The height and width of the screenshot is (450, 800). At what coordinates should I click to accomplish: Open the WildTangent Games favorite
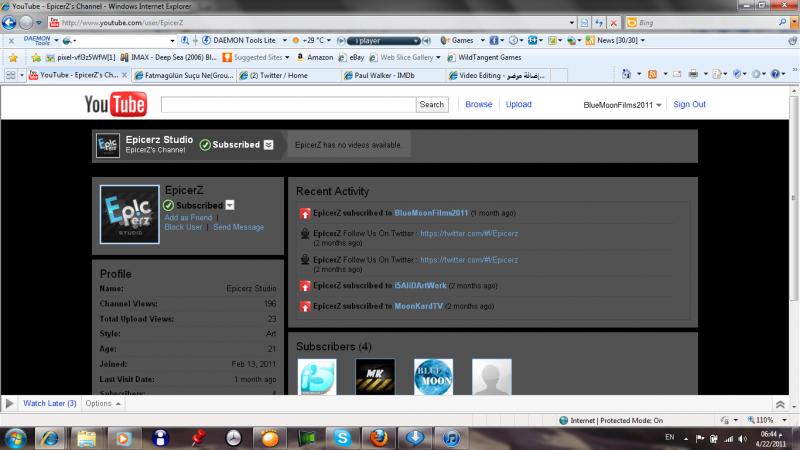[x=484, y=58]
